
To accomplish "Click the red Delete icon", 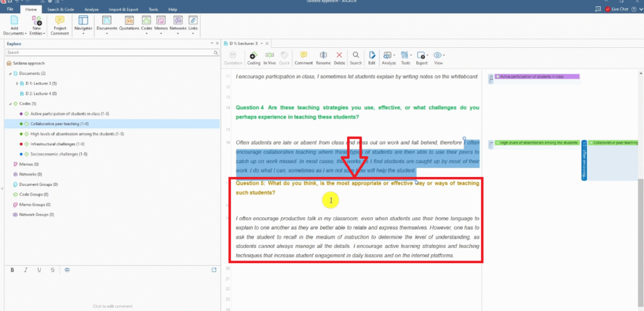I will pyautogui.click(x=340, y=57).
